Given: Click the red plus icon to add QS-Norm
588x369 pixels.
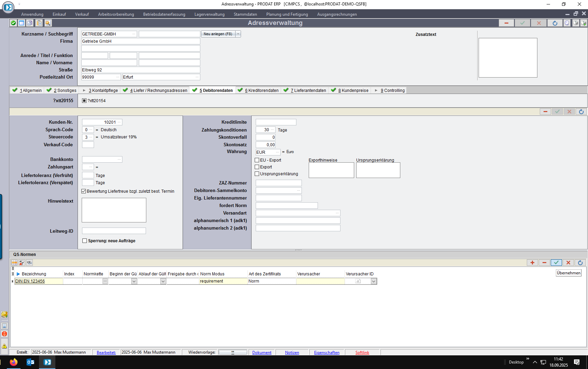Looking at the screenshot, I should [x=532, y=263].
